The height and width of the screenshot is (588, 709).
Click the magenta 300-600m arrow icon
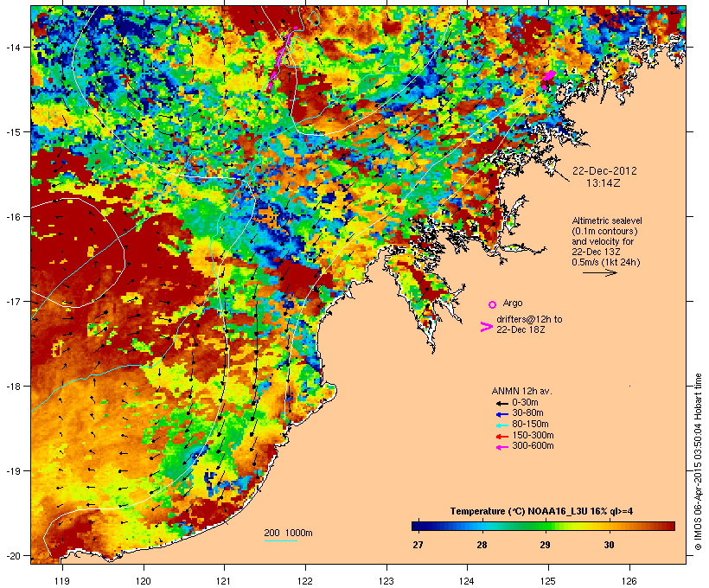[x=502, y=447]
